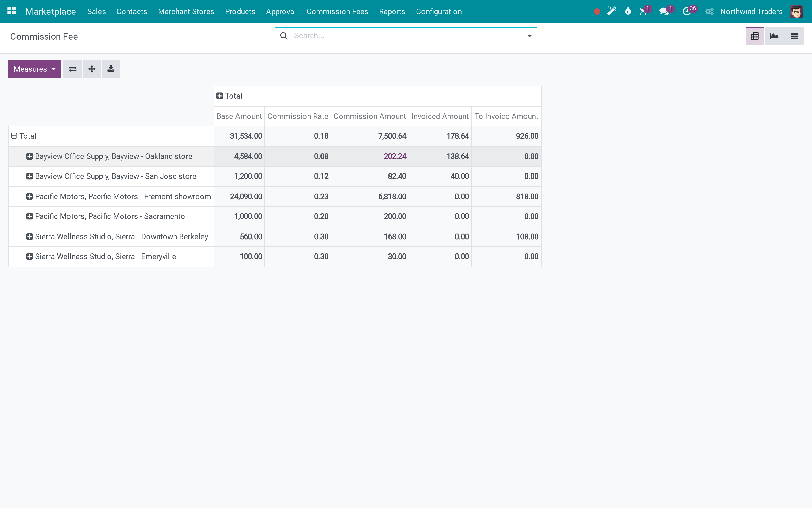
Task: Open activities clock icon with 36 badge
Action: click(687, 12)
